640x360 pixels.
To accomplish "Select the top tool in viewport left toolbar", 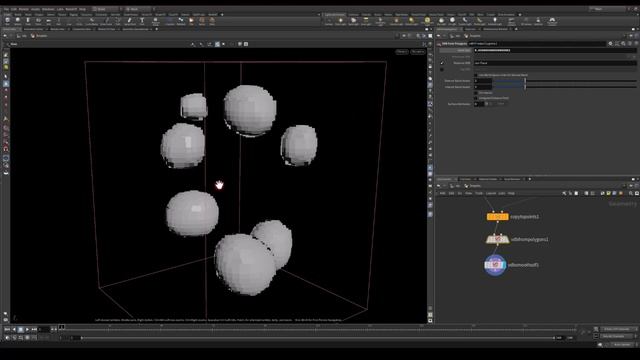I will [6, 54].
